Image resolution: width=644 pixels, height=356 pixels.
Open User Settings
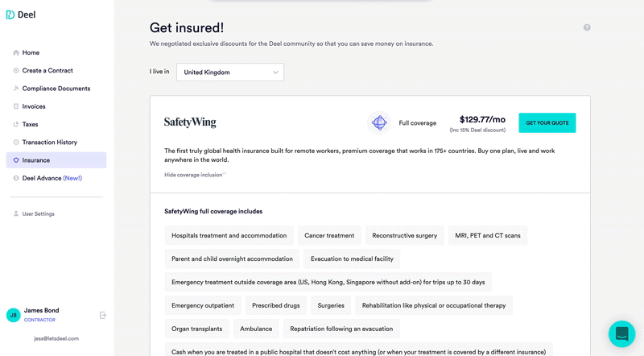pyautogui.click(x=38, y=213)
